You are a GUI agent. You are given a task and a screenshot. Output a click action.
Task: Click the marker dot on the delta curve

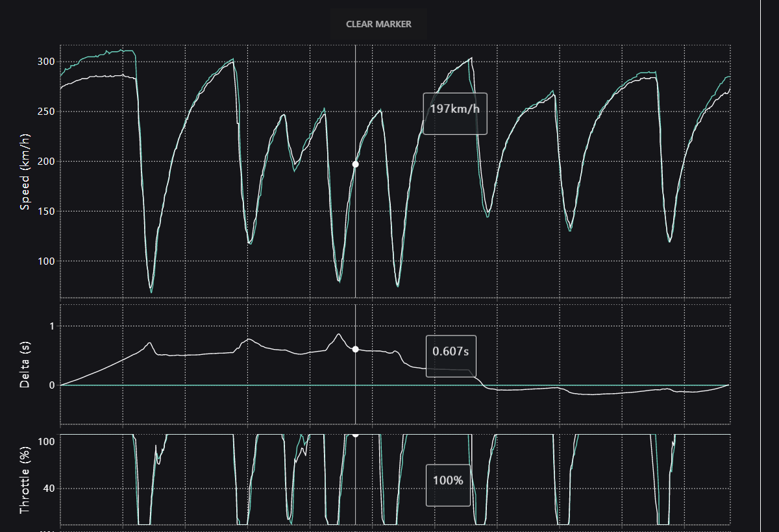355,349
